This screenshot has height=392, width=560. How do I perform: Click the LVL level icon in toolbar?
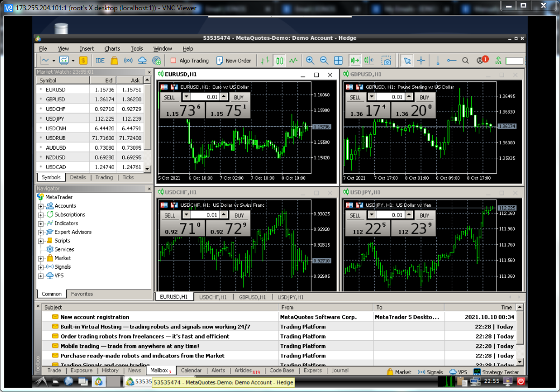tap(498, 61)
